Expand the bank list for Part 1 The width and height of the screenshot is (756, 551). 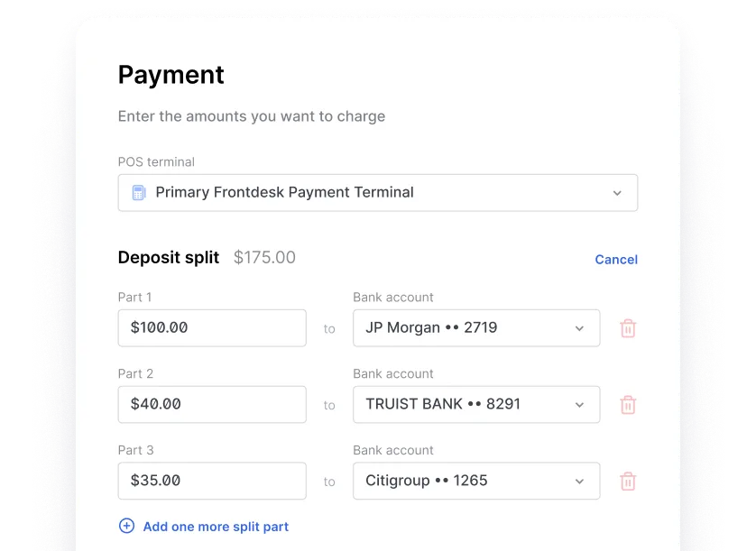580,327
